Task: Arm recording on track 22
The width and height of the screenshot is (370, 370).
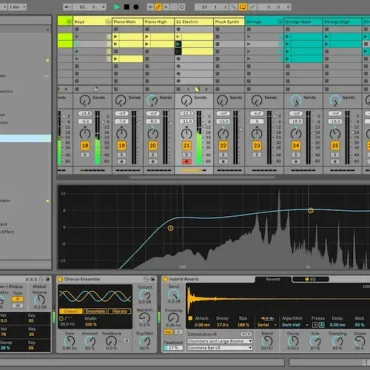Action: click(x=223, y=162)
